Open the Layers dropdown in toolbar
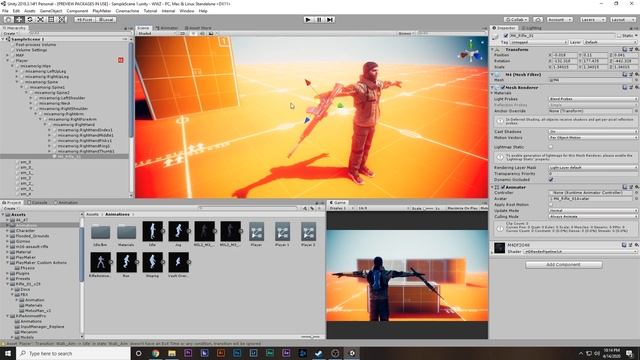This screenshot has width=640, height=360. coord(592,20)
